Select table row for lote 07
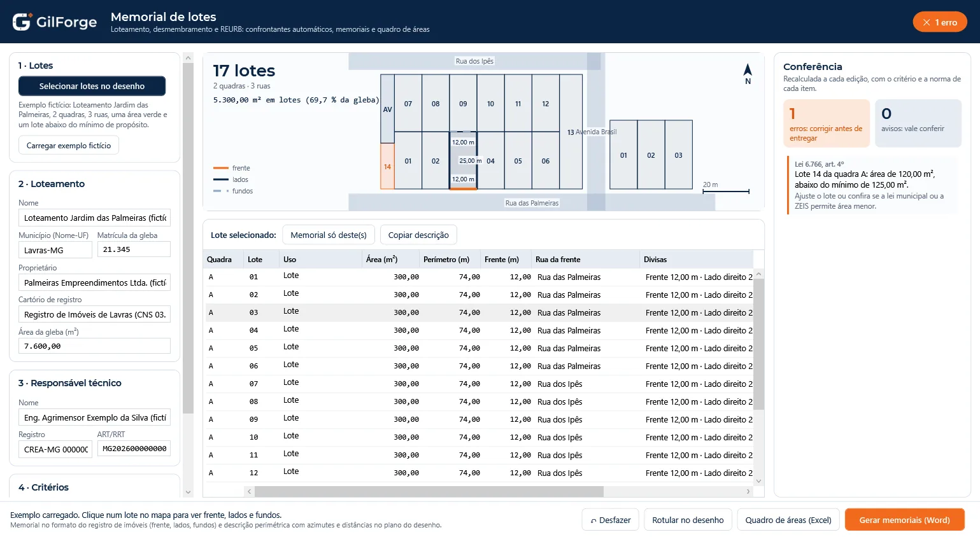The height and width of the screenshot is (537, 980). [478, 384]
